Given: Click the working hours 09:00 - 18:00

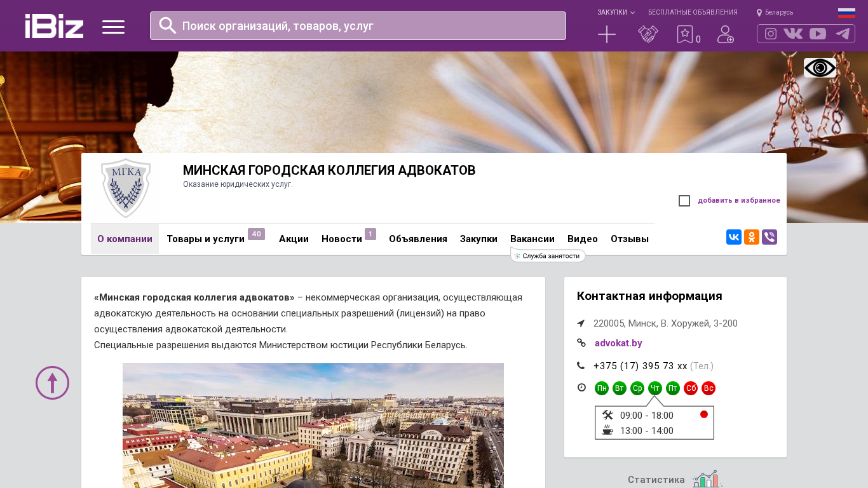Looking at the screenshot, I should point(647,416).
